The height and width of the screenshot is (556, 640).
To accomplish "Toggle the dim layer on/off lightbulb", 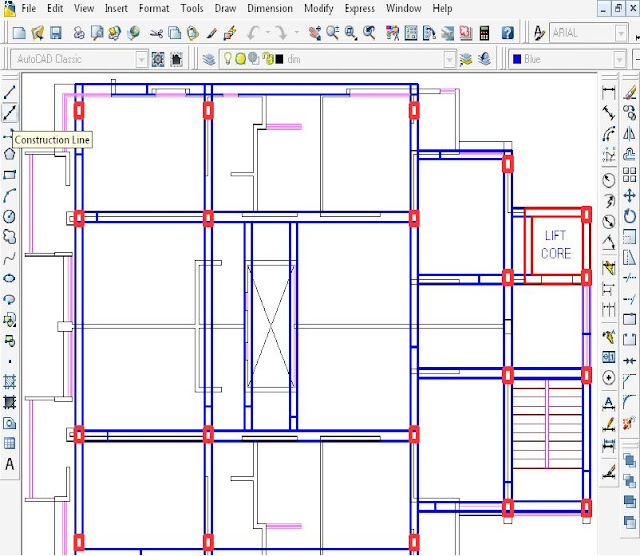I will (x=227, y=59).
